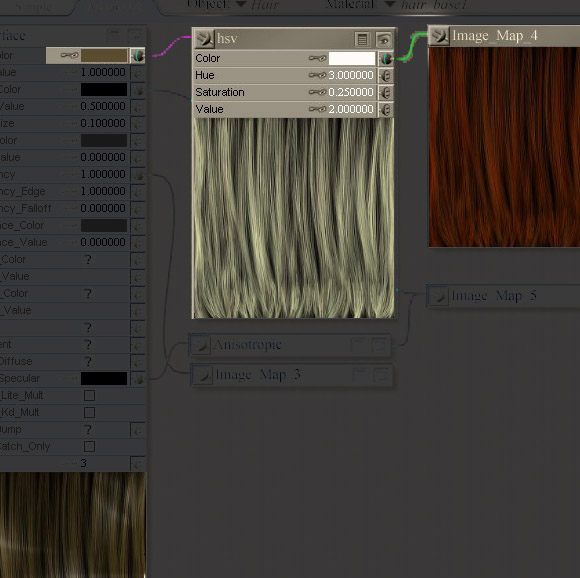Click the Image_Map_3 node output icon
Image resolution: width=580 pixels, height=578 pixels.
pos(203,375)
